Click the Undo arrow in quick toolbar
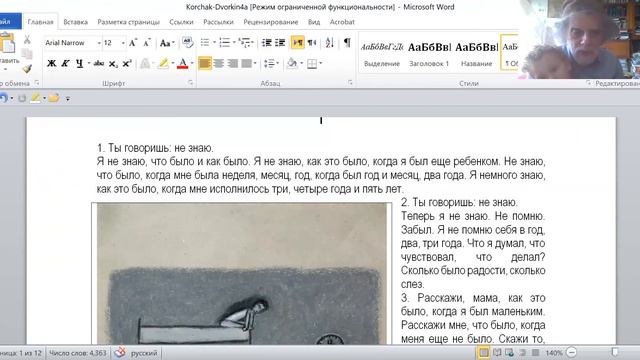640x360 pixels. tap(4, 98)
